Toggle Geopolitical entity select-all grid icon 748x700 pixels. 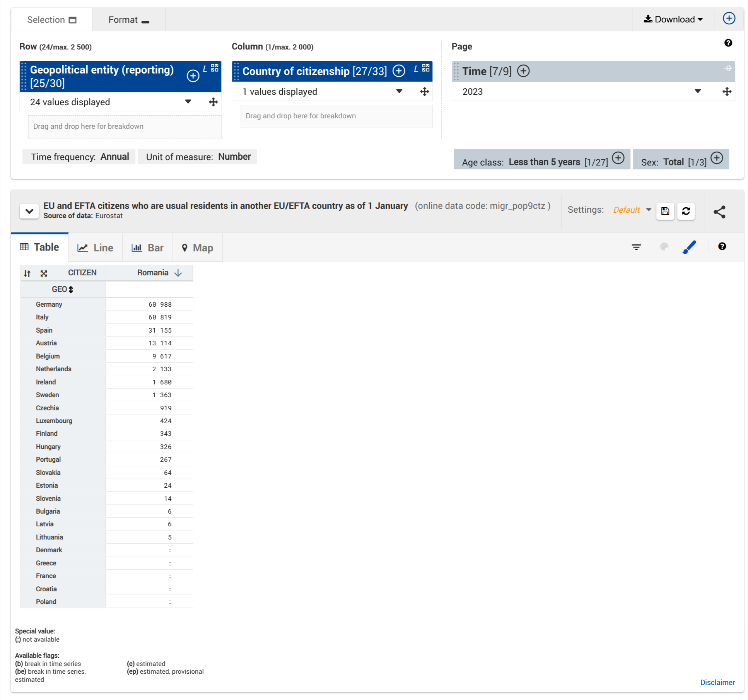(215, 68)
